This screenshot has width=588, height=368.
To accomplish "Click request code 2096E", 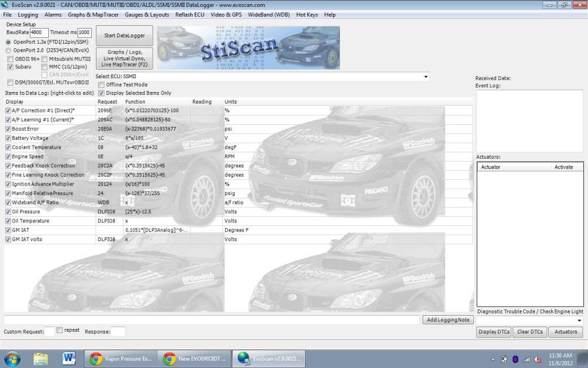I will pyautogui.click(x=105, y=111).
